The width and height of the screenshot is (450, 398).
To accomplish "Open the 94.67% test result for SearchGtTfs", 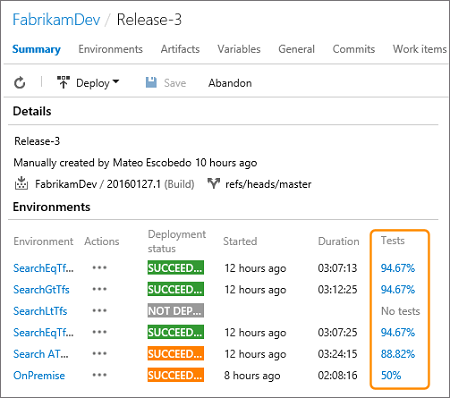I will (398, 289).
